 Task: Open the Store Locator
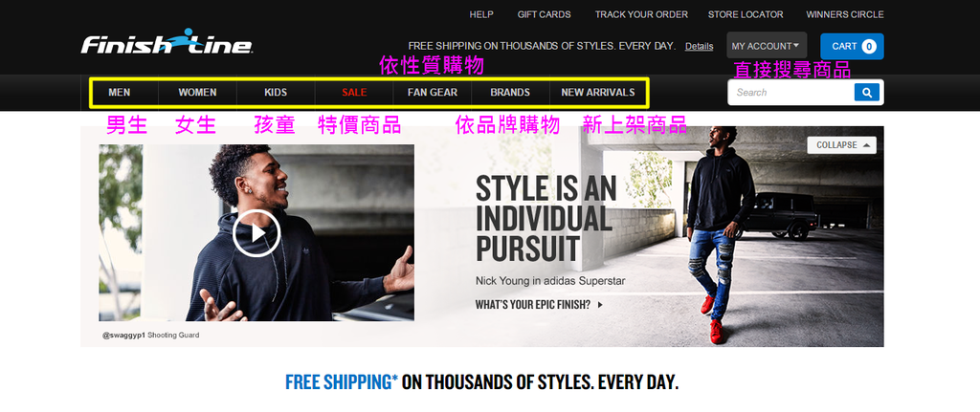(x=746, y=14)
